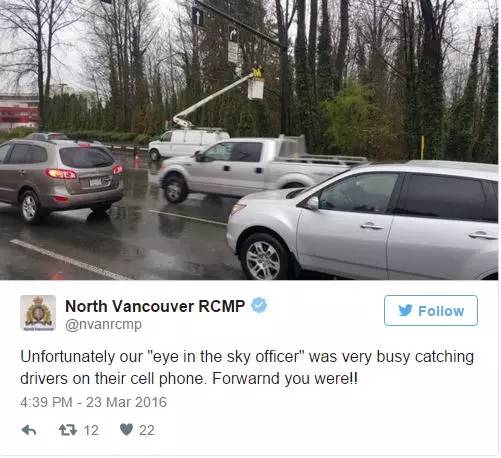Select the tweet text about eye in the sky officer
This screenshot has width=501, height=458.
click(247, 367)
